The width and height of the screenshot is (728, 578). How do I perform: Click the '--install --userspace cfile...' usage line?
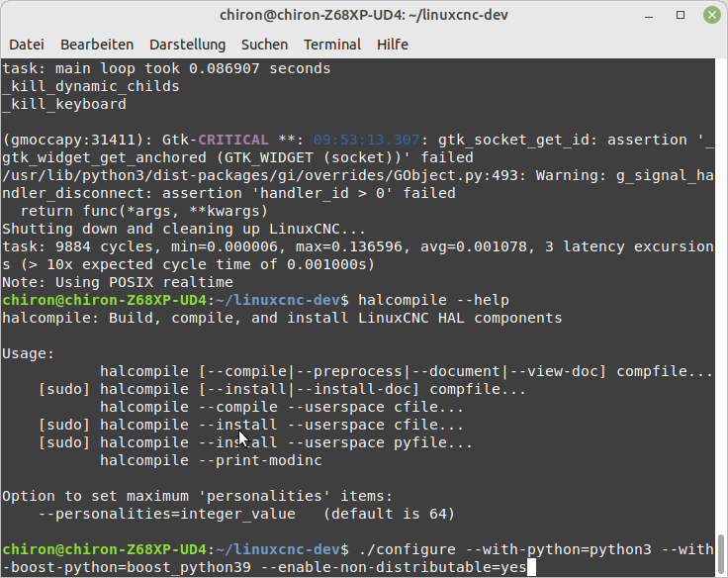[251, 426]
